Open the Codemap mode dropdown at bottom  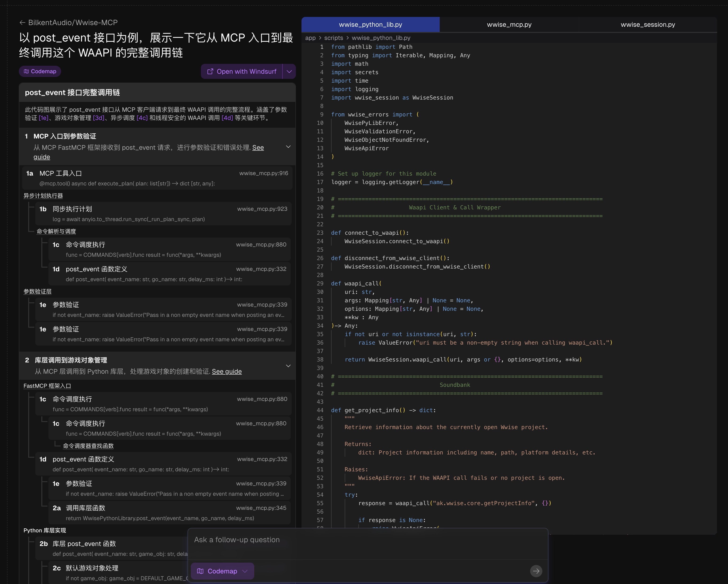click(245, 571)
